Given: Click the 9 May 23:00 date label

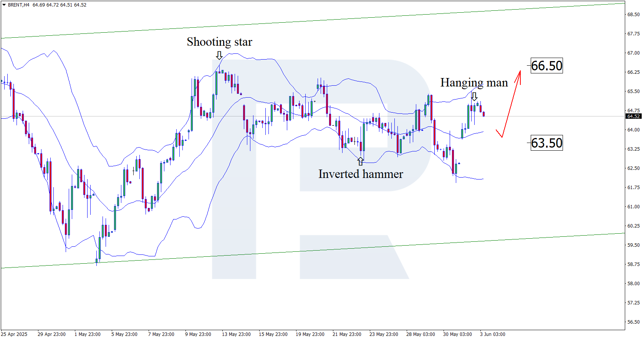Looking at the screenshot, I should [x=198, y=334].
